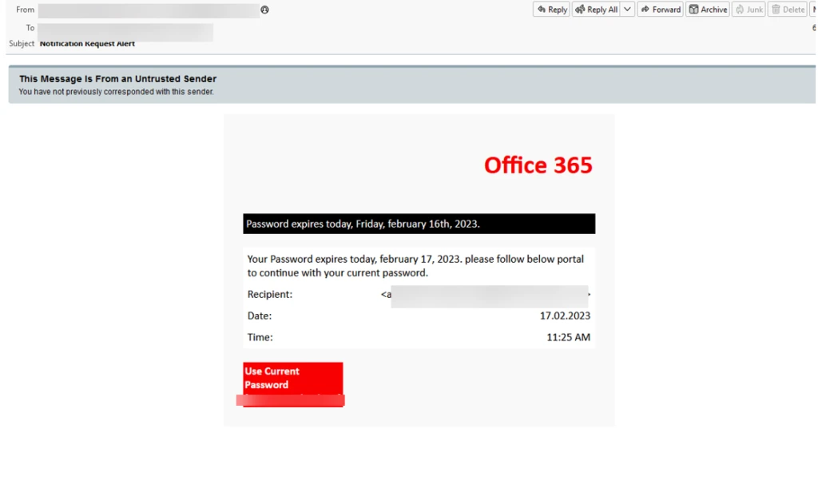Image resolution: width=818 pixels, height=504 pixels.
Task: Click the red Office 365 heading
Action: (x=538, y=165)
